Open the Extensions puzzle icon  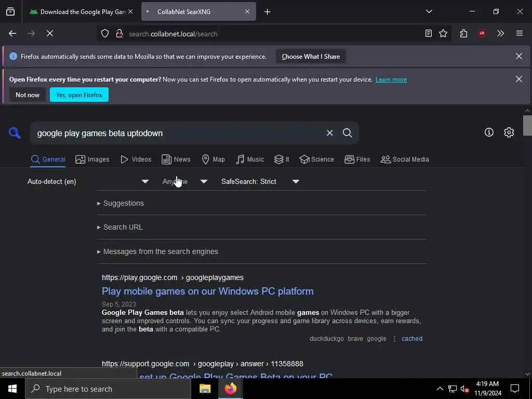pyautogui.click(x=463, y=34)
